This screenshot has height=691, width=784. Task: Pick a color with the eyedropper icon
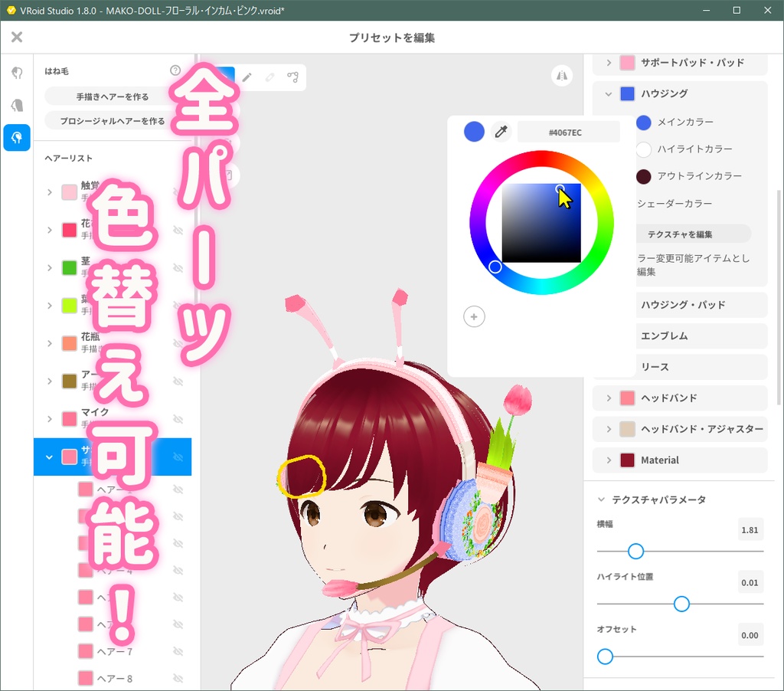[x=501, y=131]
